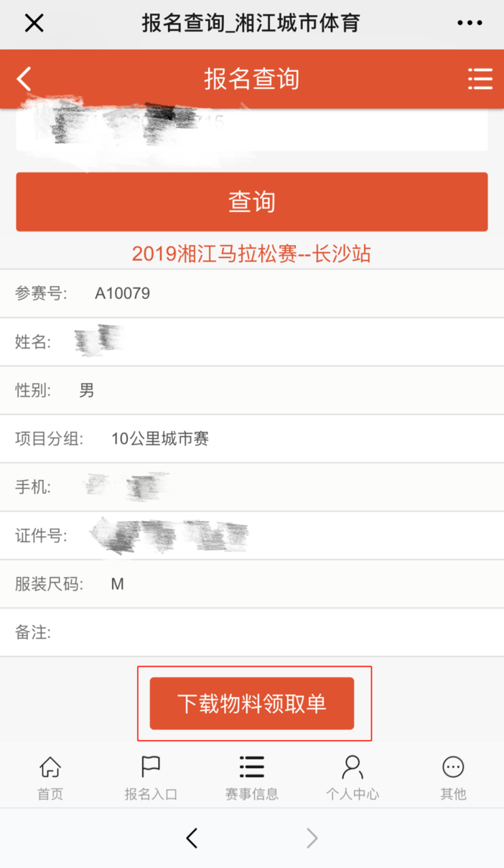Select the 参赛号 A10079 row

point(252,293)
